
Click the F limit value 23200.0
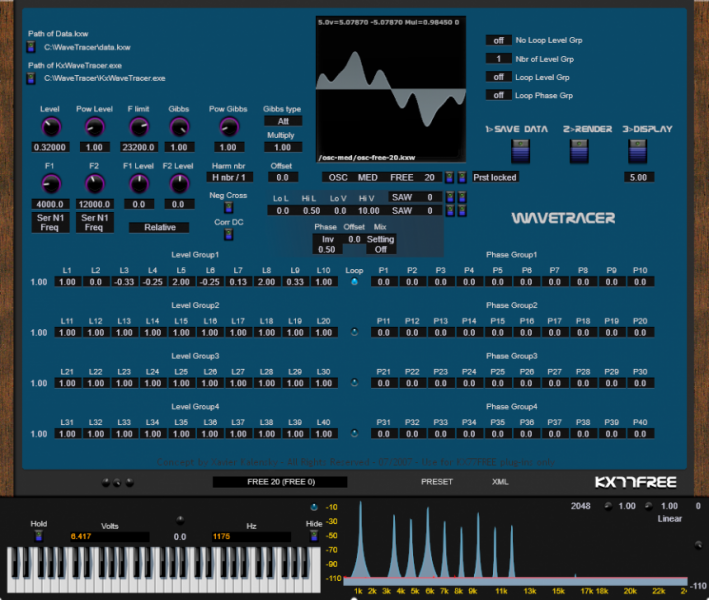pyautogui.click(x=138, y=147)
